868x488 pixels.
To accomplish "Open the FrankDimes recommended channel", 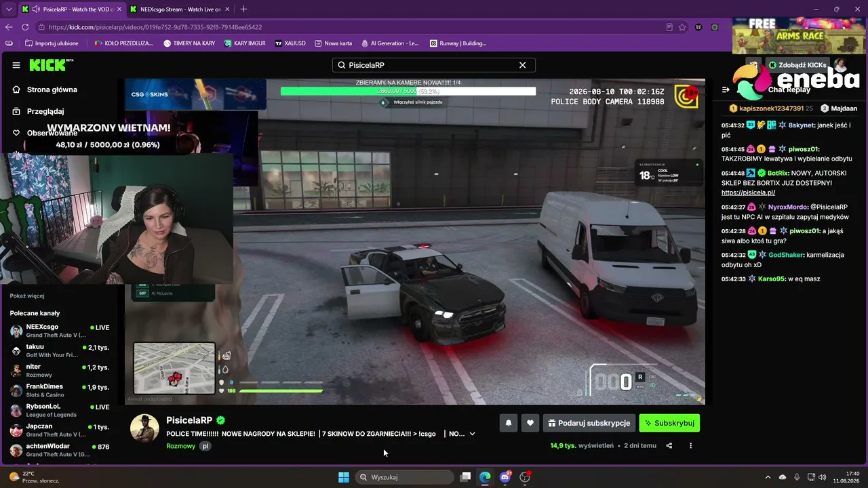I will click(x=60, y=390).
